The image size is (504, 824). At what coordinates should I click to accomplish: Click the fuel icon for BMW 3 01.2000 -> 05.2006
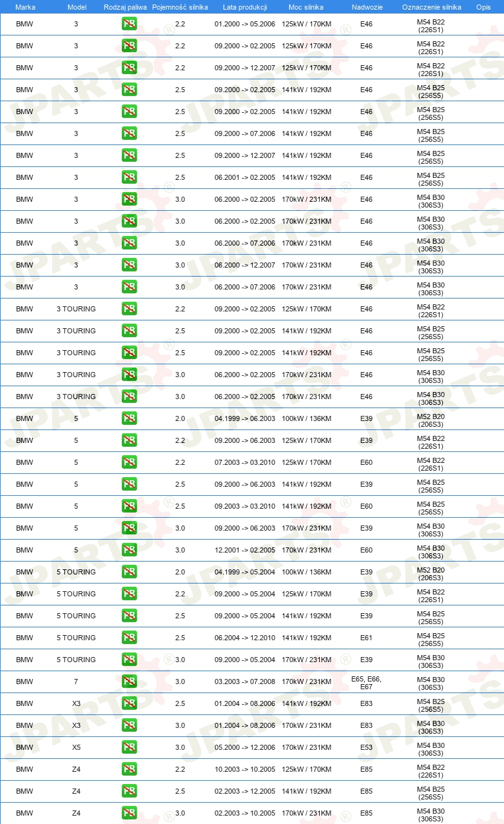129,25
